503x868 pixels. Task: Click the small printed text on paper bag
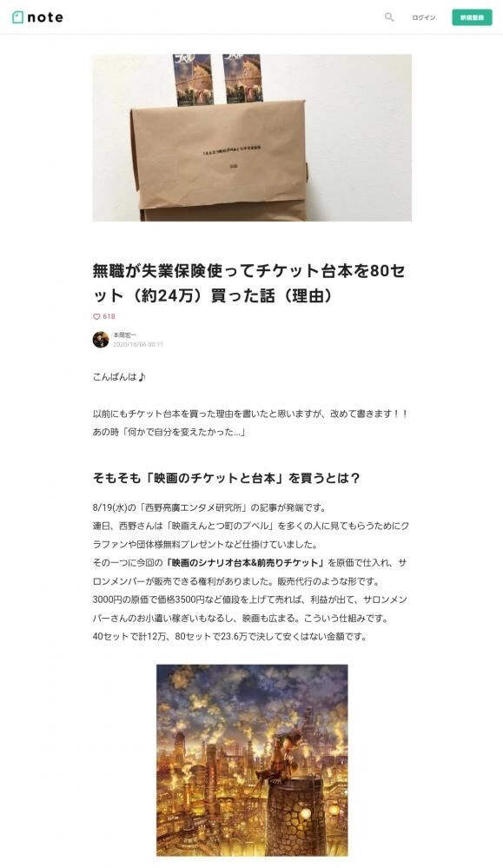232,149
